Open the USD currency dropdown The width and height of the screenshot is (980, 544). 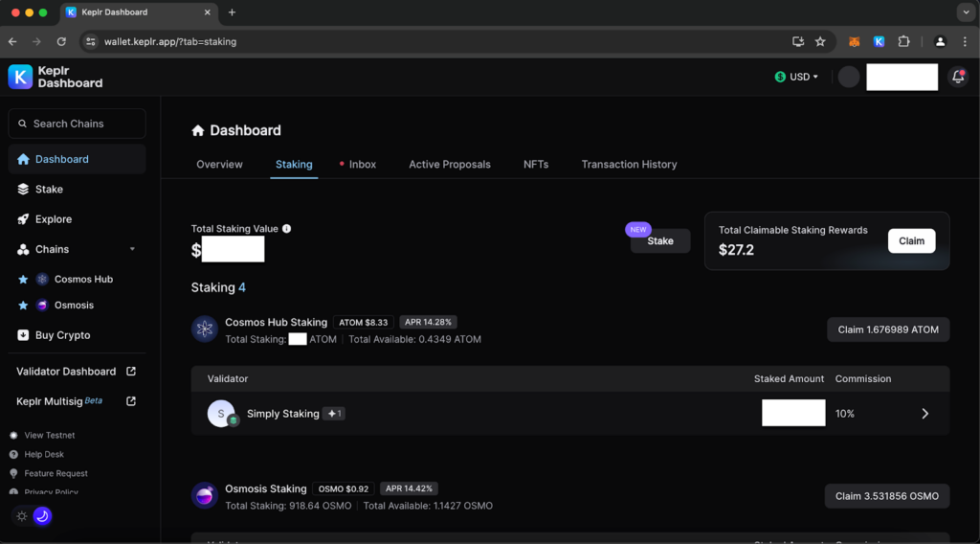[797, 78]
